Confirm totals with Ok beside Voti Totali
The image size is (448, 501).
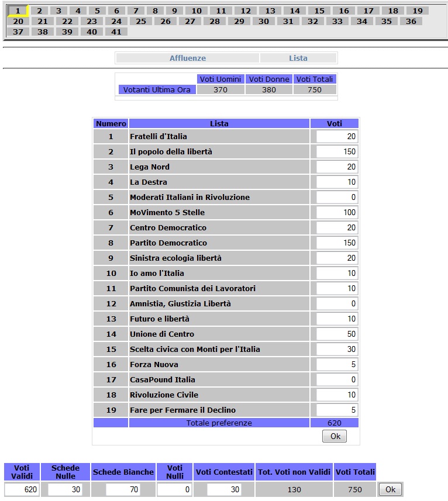pos(390,489)
